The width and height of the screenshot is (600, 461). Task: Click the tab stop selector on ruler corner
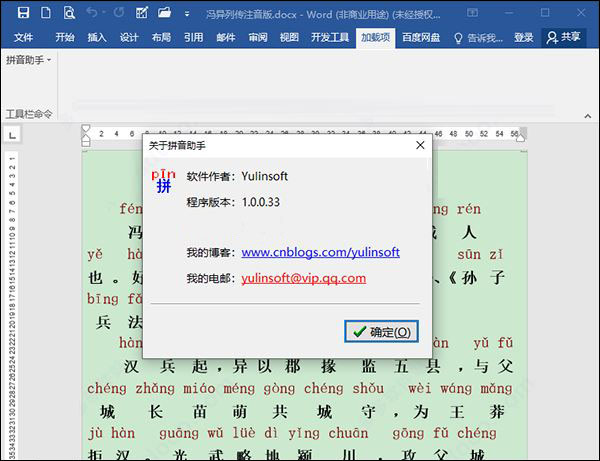point(12,135)
